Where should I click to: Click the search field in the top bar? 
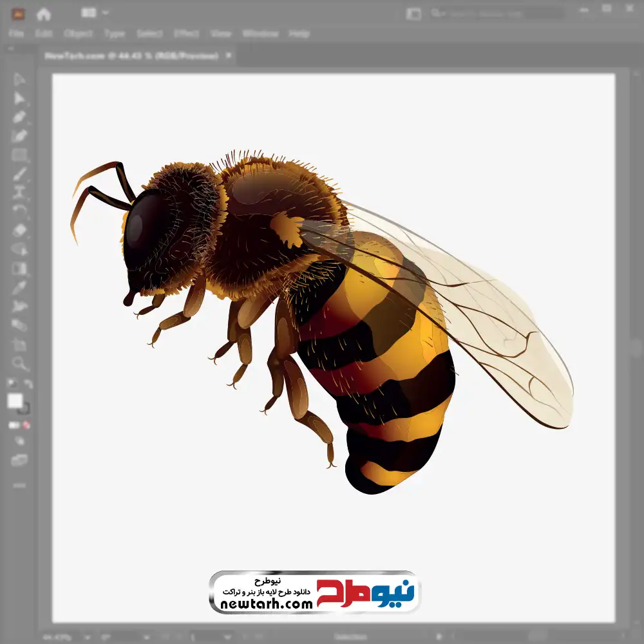(x=496, y=14)
